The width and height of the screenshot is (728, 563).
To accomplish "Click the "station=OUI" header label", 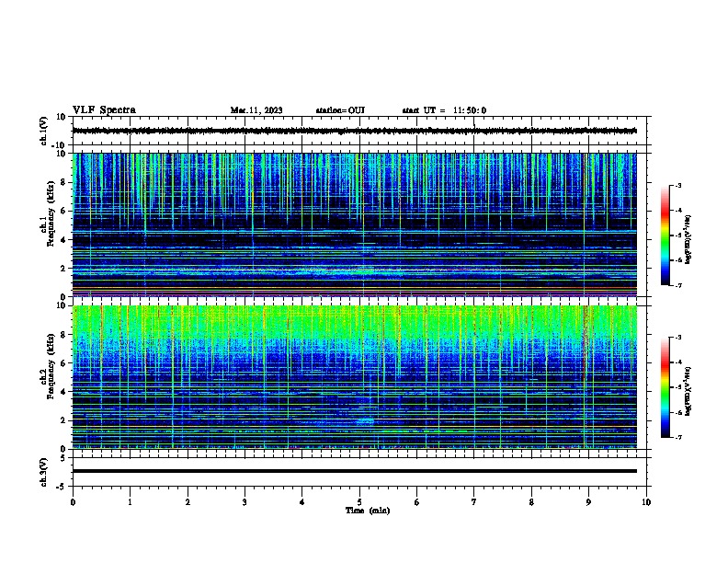I will click(340, 110).
